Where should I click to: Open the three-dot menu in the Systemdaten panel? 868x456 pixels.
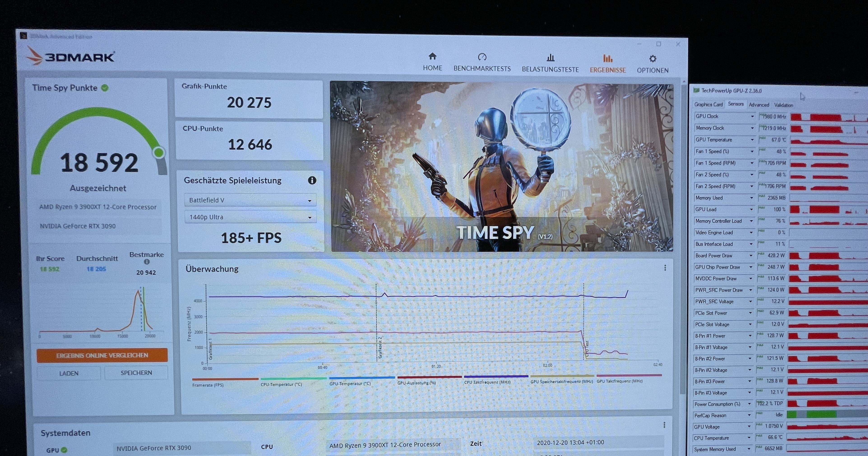pyautogui.click(x=664, y=425)
